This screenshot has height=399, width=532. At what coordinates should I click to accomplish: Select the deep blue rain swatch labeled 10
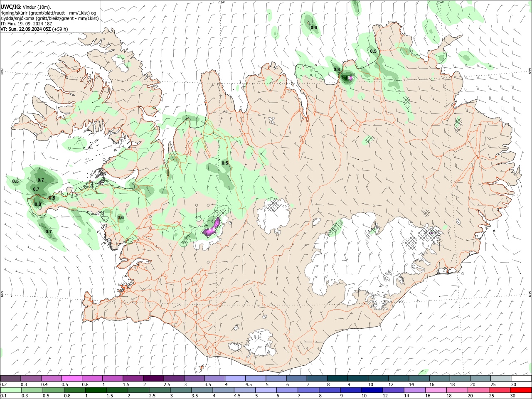(372, 390)
